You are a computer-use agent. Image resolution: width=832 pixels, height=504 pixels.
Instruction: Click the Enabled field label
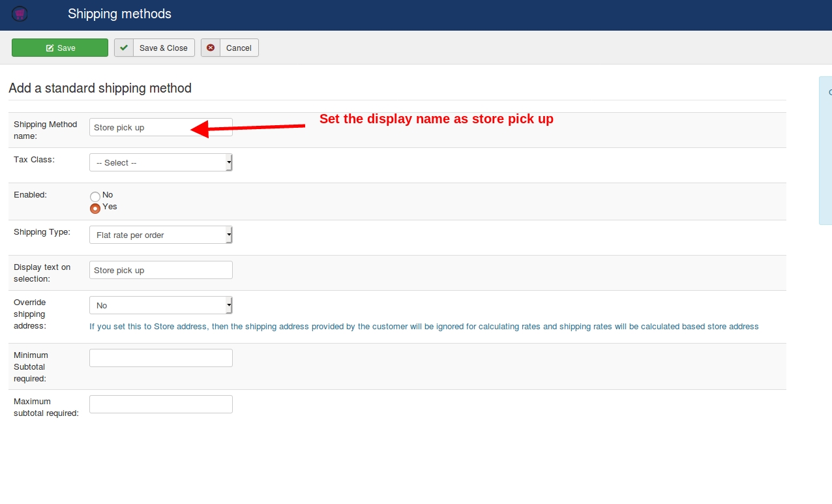30,194
